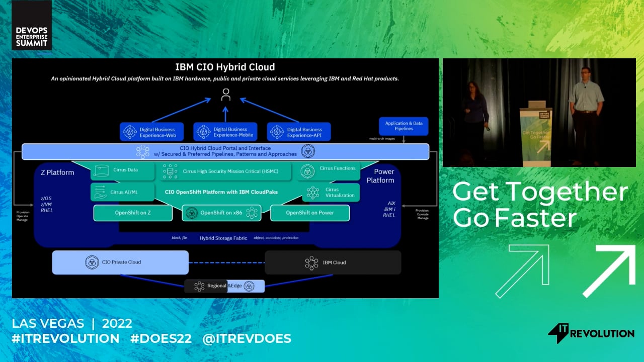
Task: Click the Regional & Edge box
Action: click(224, 286)
